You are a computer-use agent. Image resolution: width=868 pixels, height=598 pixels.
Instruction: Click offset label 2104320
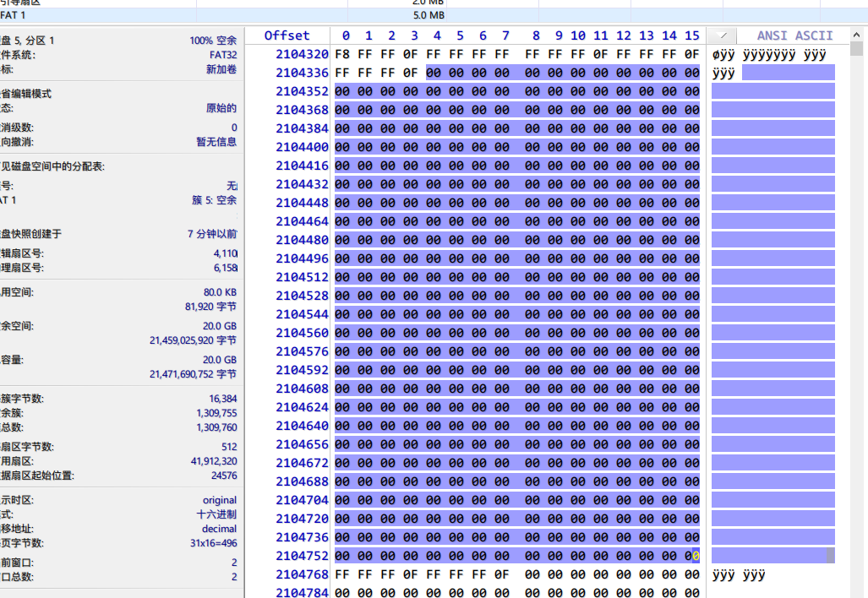coord(302,54)
